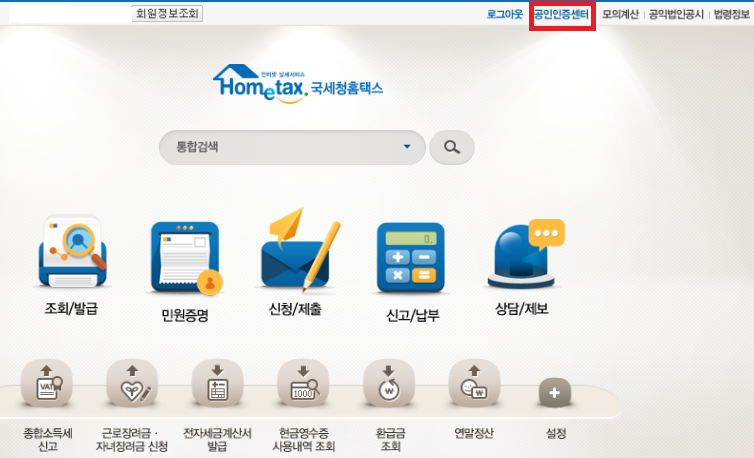Click the 로그아웃 link
754x458 pixels.
[504, 14]
